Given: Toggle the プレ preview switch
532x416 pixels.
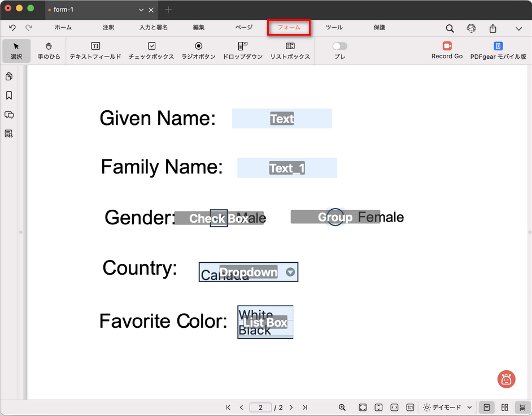Looking at the screenshot, I should click(x=339, y=46).
